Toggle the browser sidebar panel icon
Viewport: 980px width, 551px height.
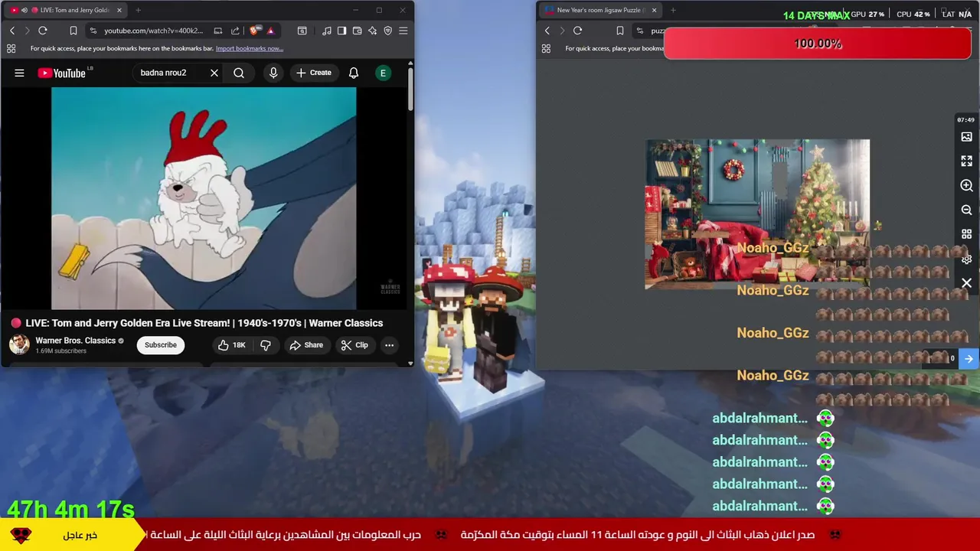pyautogui.click(x=341, y=31)
